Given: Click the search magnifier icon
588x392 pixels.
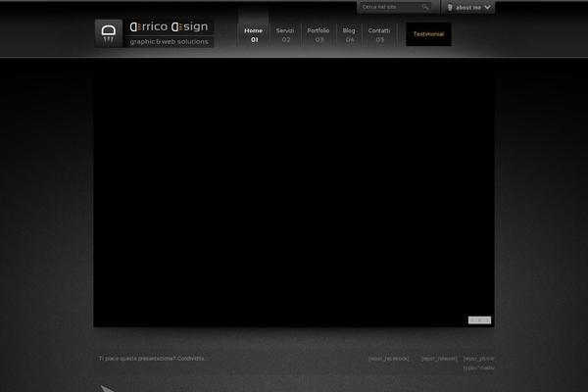Looking at the screenshot, I should (425, 7).
